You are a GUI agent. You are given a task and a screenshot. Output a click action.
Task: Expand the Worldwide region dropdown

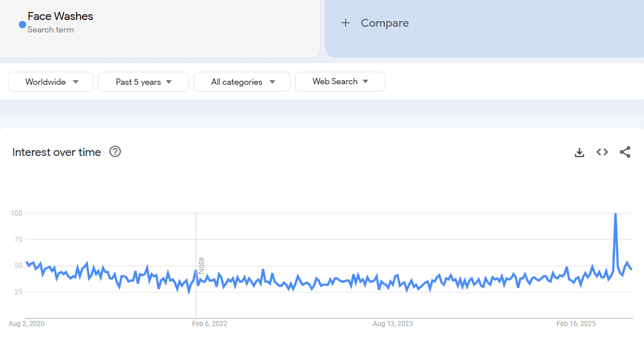pyautogui.click(x=51, y=82)
